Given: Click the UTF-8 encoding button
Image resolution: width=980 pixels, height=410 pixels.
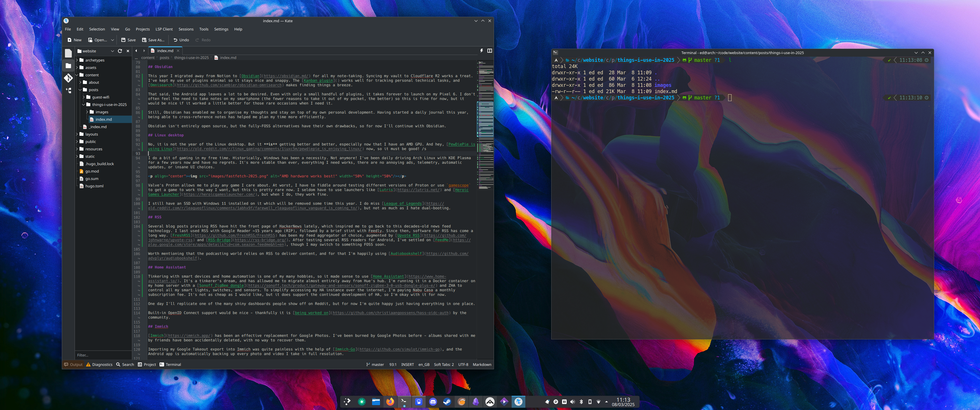Looking at the screenshot, I should point(463,364).
